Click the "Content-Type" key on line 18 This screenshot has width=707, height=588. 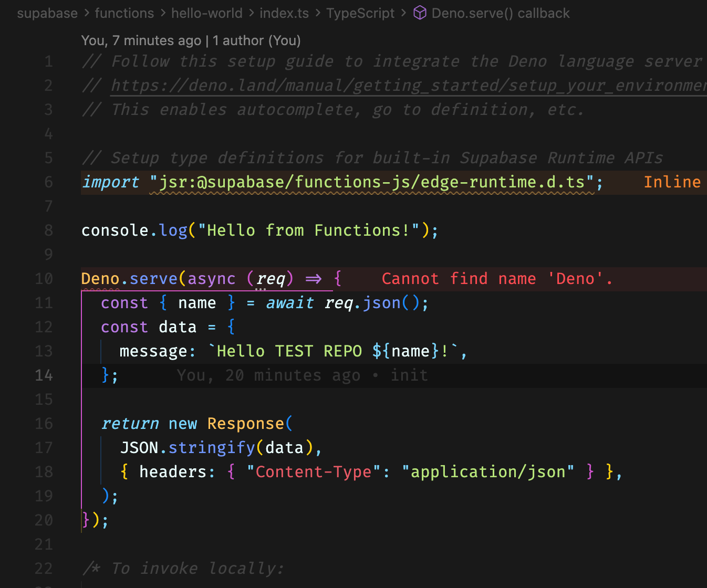pyautogui.click(x=314, y=472)
